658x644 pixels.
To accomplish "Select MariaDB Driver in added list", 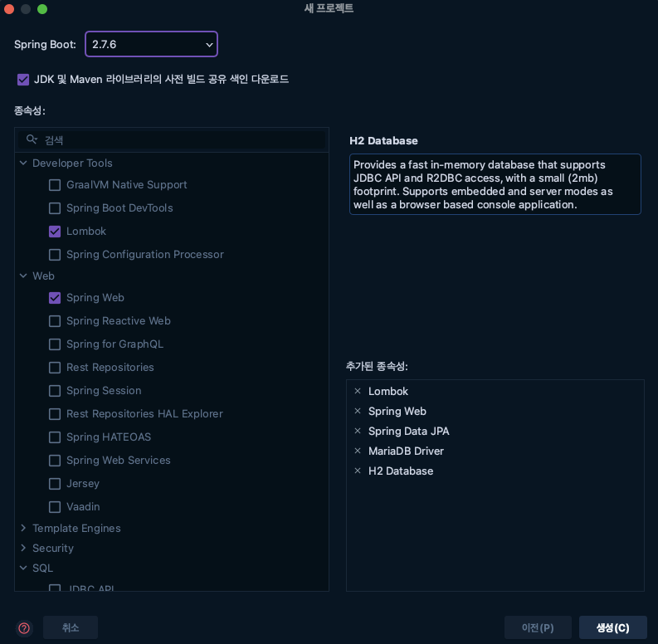I will click(406, 451).
